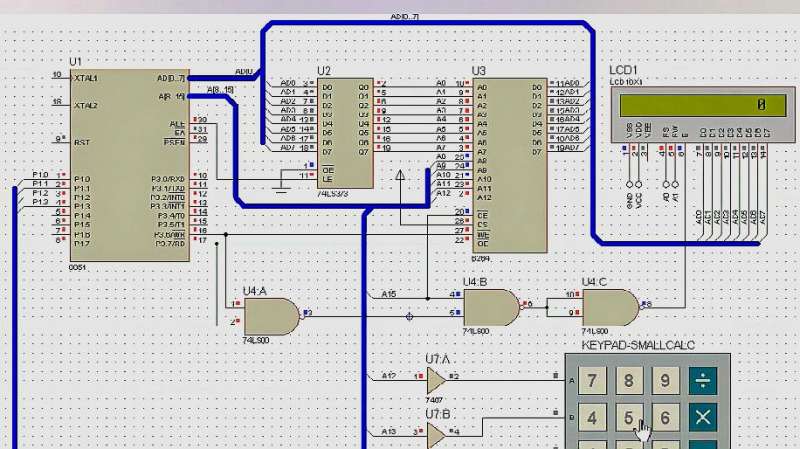Click keypad button 8
Screen dimensions: 800x449
629,380
